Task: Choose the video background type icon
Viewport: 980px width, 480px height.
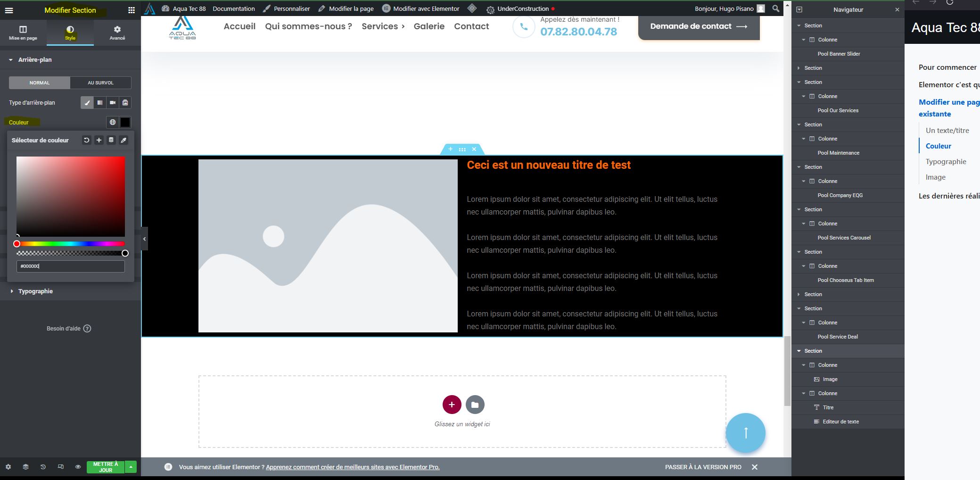Action: 113,103
